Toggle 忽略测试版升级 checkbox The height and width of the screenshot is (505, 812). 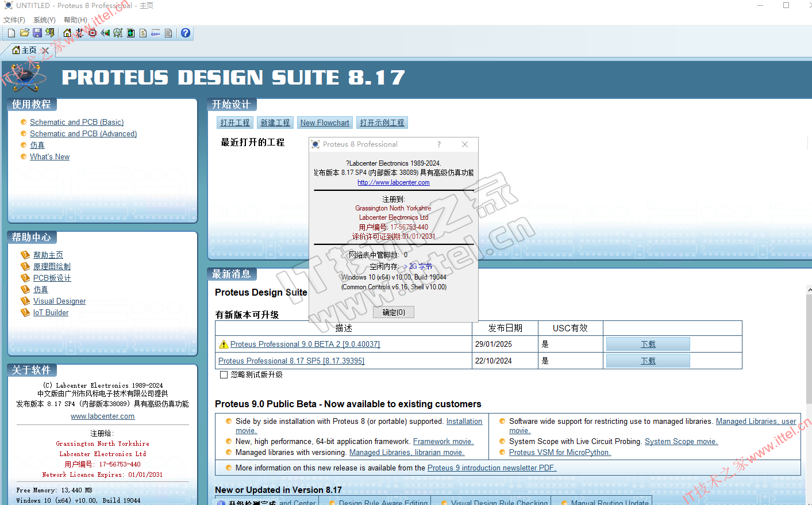coord(224,374)
